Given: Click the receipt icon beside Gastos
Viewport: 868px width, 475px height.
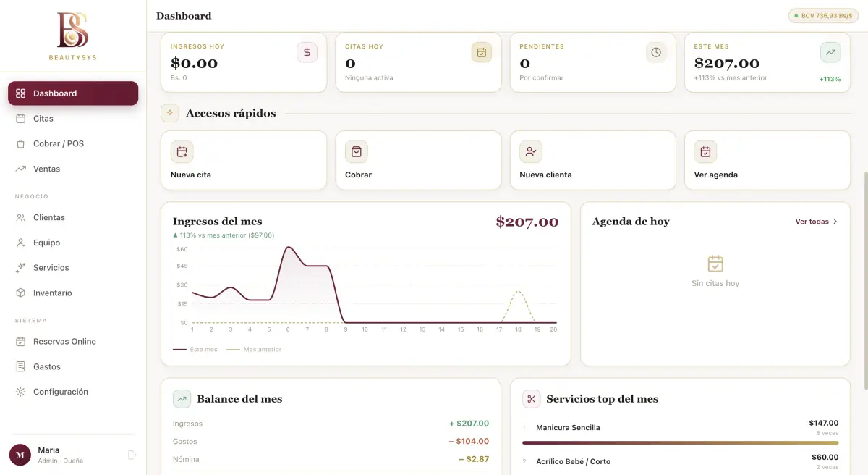Looking at the screenshot, I should (x=20, y=367).
